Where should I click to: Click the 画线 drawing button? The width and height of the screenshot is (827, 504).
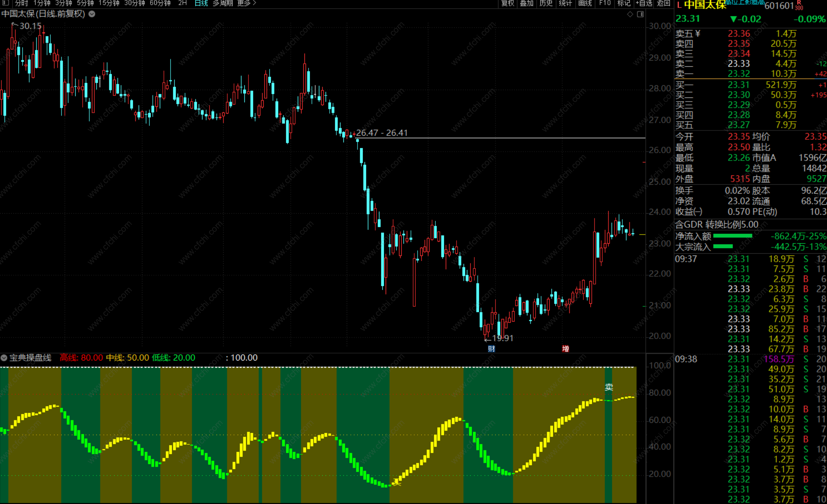585,3
